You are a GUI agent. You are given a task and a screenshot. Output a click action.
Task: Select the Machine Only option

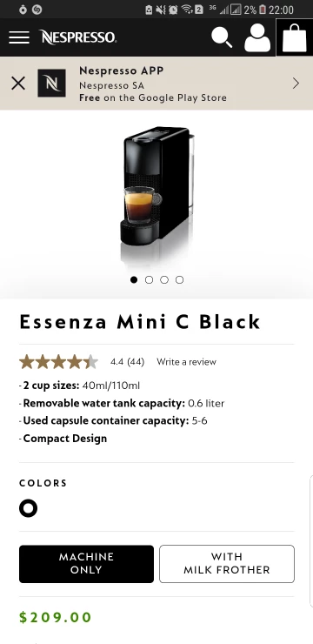[x=87, y=564]
